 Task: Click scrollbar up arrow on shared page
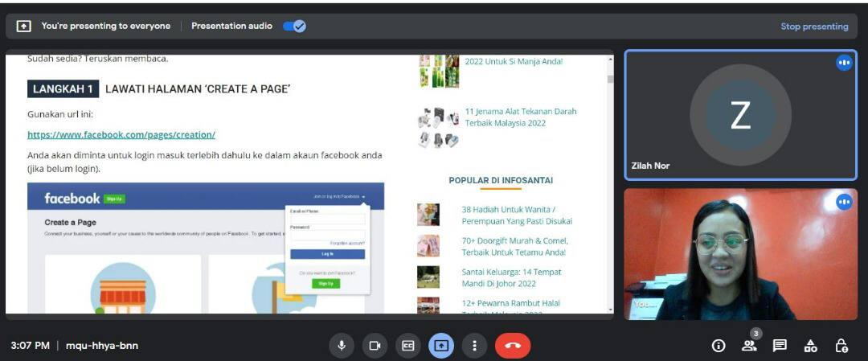pyautogui.click(x=611, y=59)
